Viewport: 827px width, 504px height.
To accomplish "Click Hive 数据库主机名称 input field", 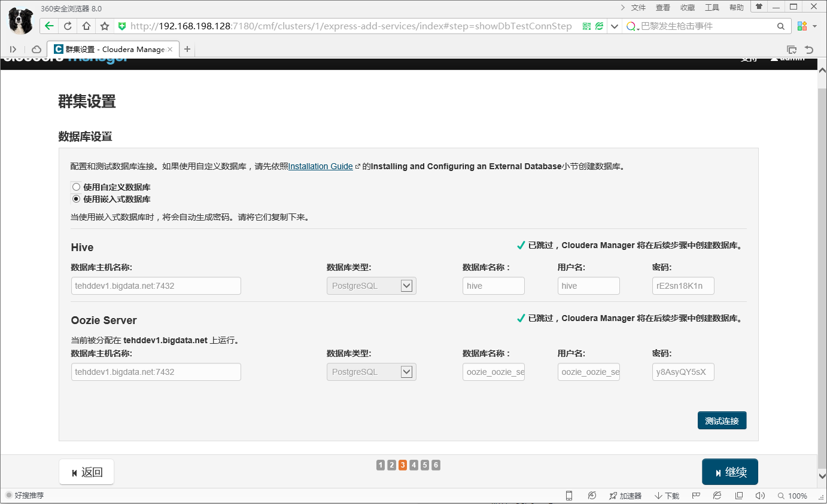I will [156, 286].
